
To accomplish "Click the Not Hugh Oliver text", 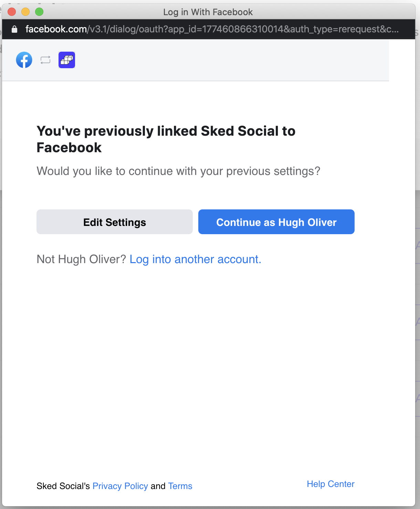I will (x=82, y=259).
